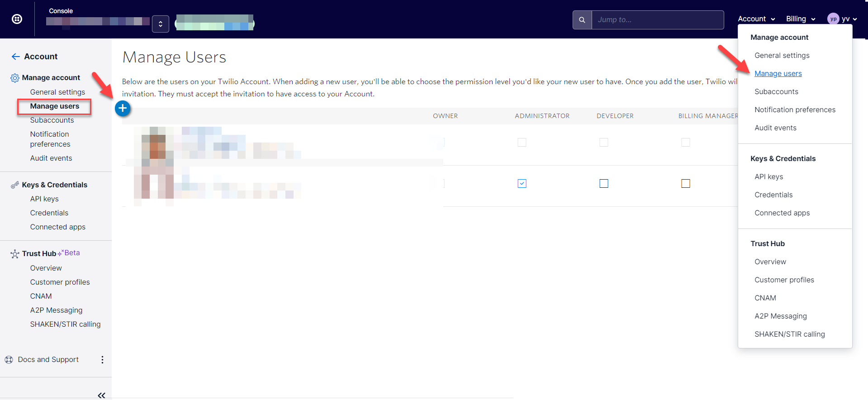This screenshot has width=868, height=400.
Task: Check second user's Developer checkbox
Action: 604,183
